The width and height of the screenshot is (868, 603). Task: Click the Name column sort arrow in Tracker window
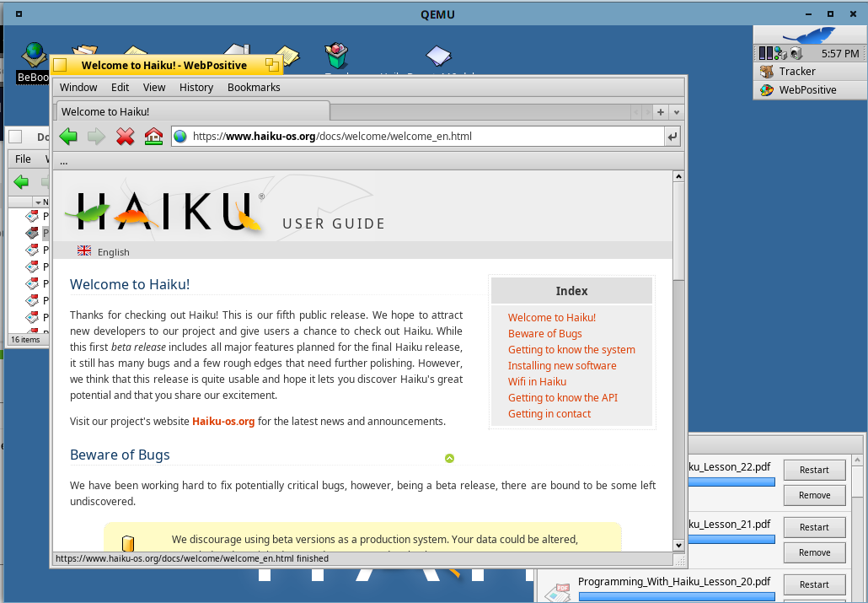point(38,202)
